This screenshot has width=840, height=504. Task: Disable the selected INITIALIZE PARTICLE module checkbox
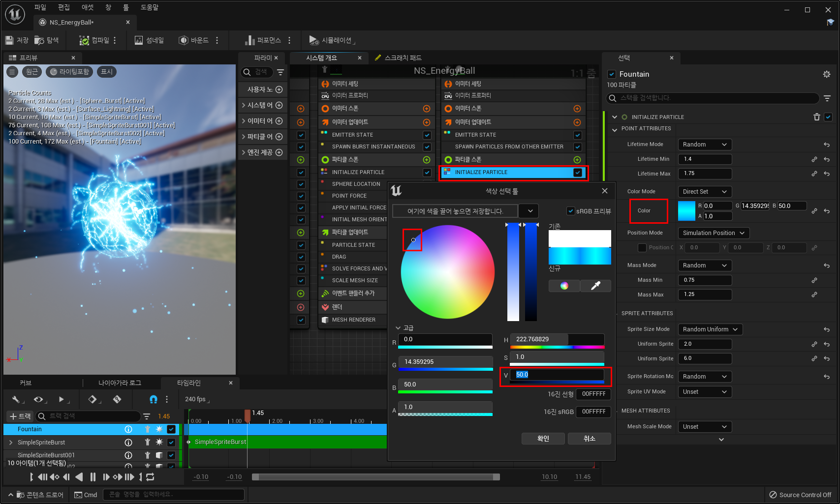coord(578,173)
